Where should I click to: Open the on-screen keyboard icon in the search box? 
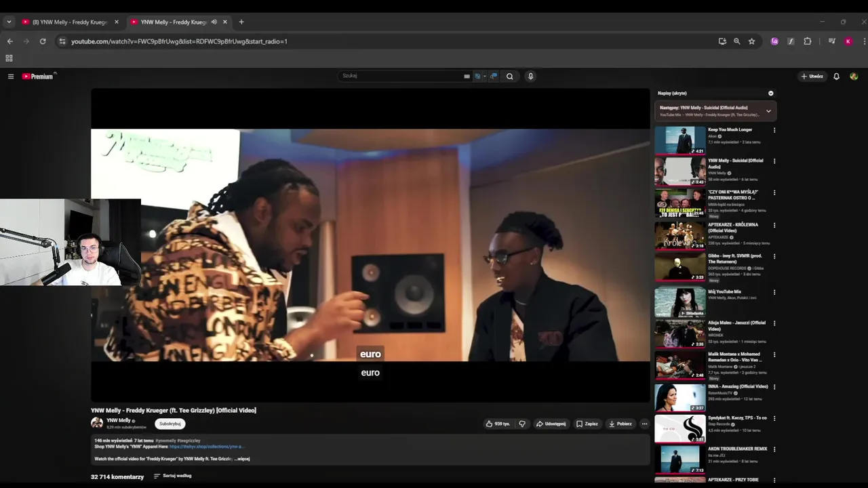point(467,77)
